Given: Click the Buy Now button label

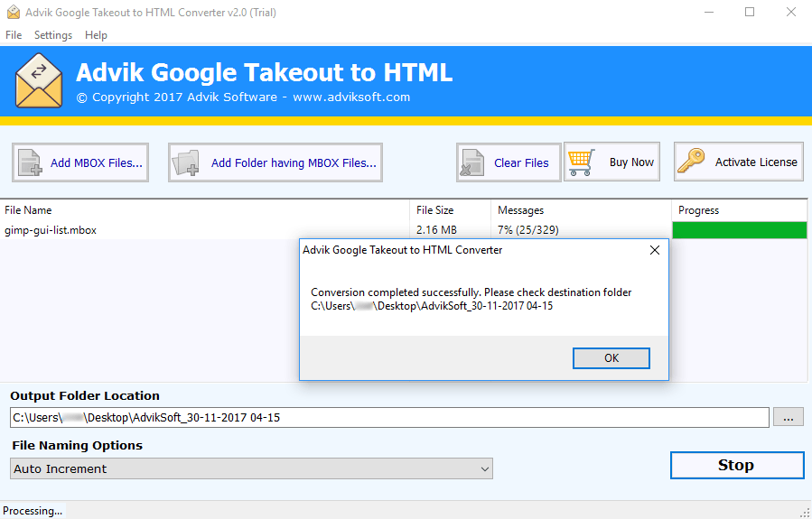Looking at the screenshot, I should tap(631, 162).
